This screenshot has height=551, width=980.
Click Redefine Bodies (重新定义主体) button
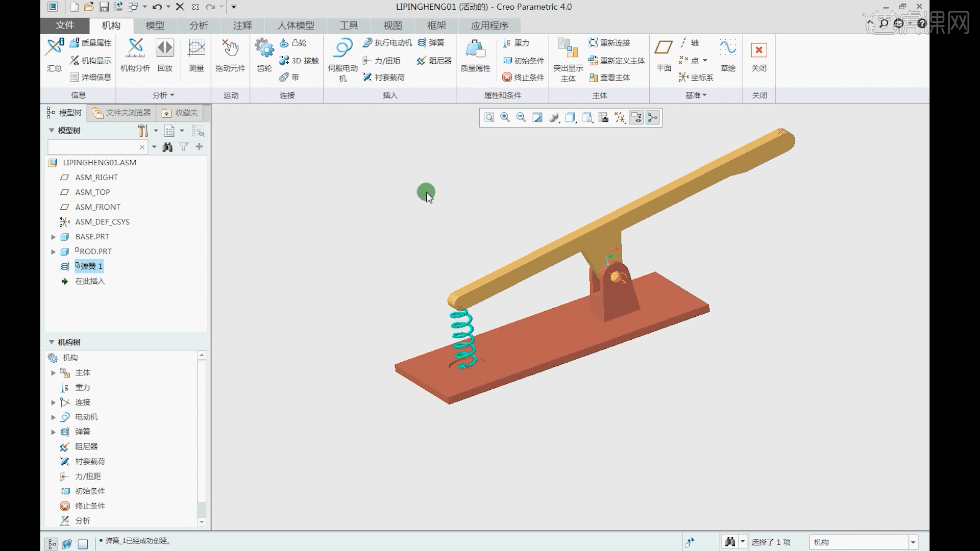tap(616, 61)
